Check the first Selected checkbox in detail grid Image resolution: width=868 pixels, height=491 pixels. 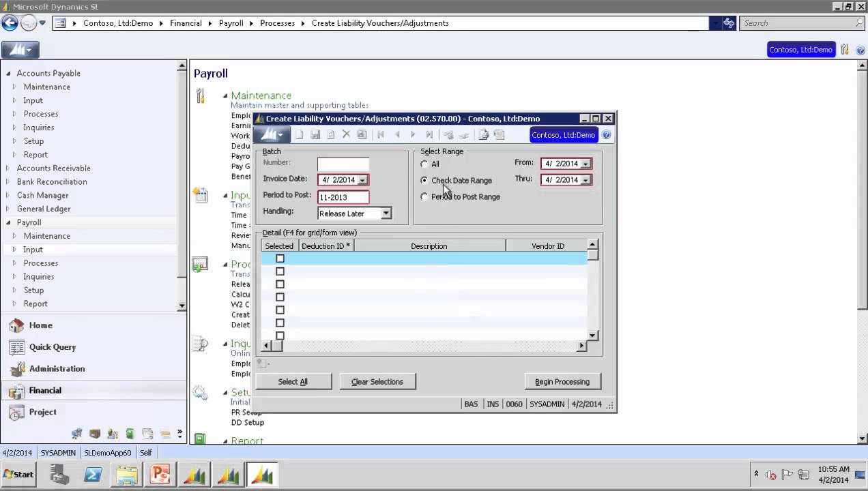point(280,258)
